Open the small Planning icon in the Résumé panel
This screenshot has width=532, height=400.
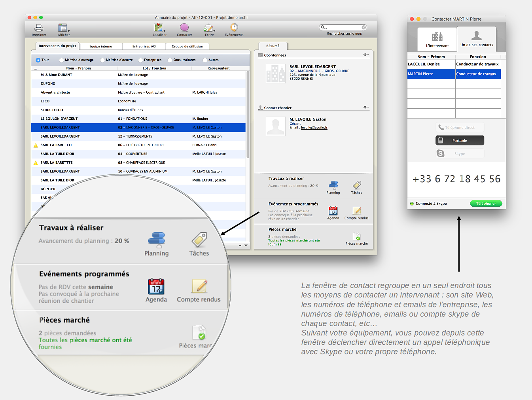pyautogui.click(x=333, y=185)
